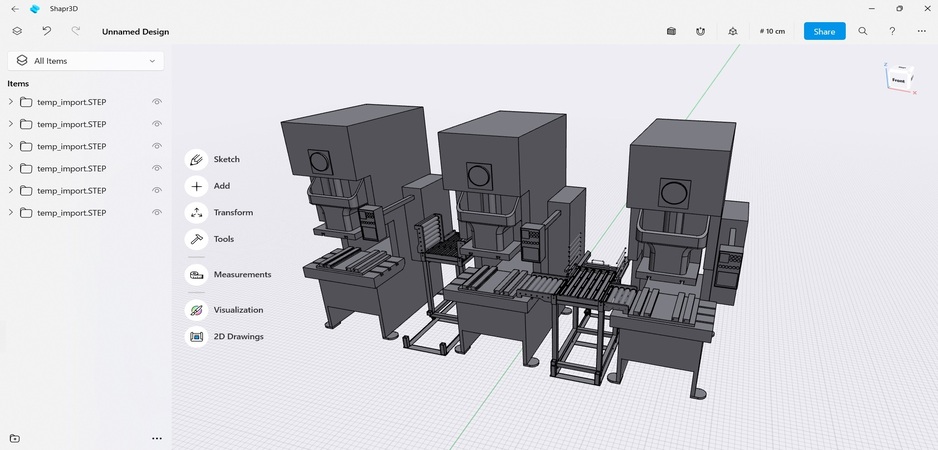Viewport: 938px width, 450px height.
Task: Hide the first temp_import.STEP item
Action: tap(157, 102)
